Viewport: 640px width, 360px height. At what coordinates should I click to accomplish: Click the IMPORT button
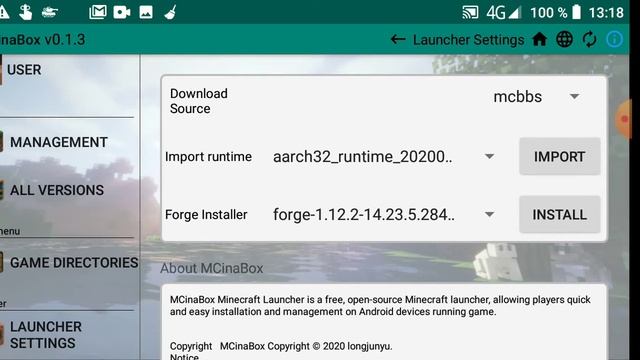tap(560, 156)
